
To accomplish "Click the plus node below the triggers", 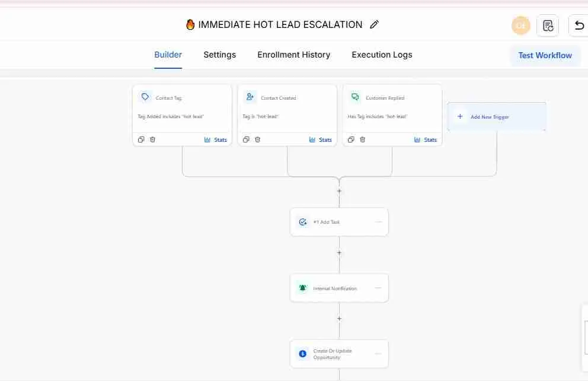I will [x=339, y=191].
